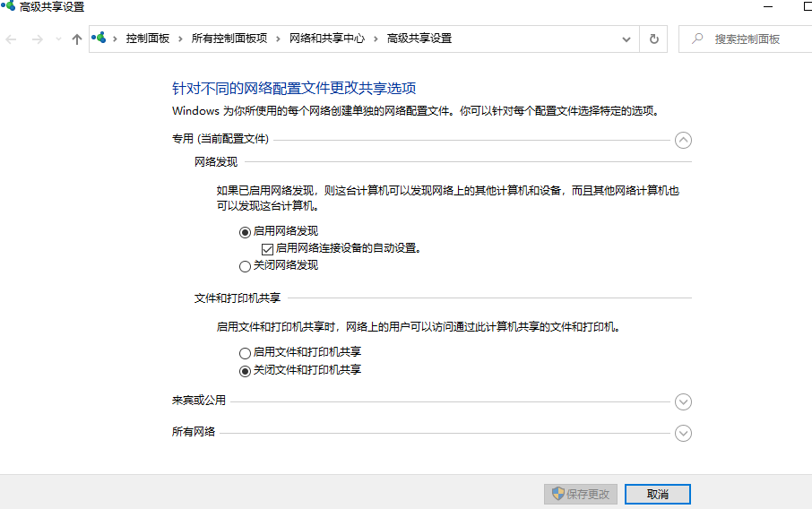This screenshot has width=812, height=509.
Task: Expand the 所有网络 section
Action: 683,434
